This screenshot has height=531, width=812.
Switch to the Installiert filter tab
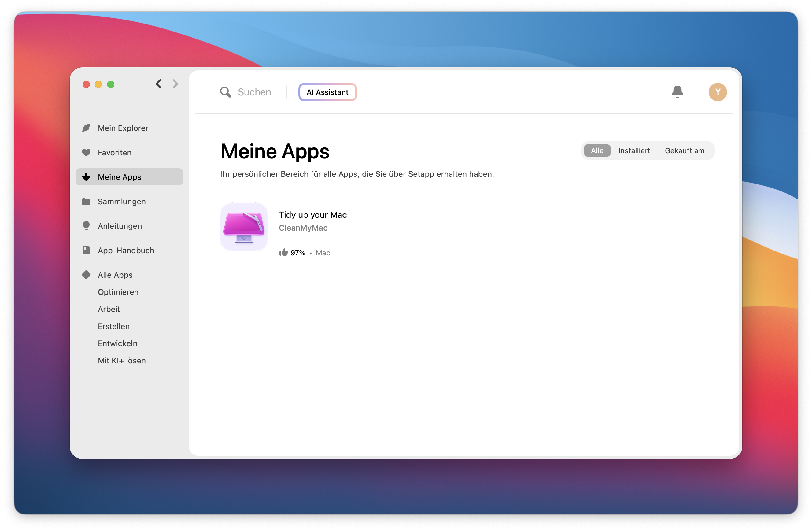tap(634, 150)
